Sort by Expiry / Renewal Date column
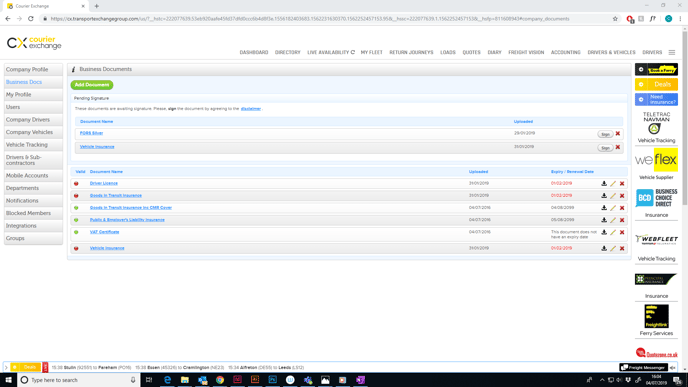 [x=572, y=172]
